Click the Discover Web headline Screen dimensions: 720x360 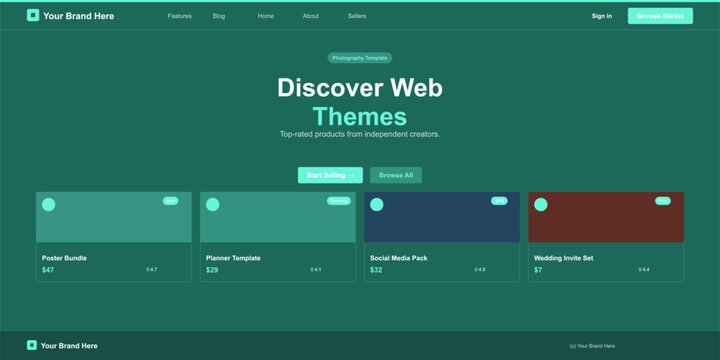pos(360,87)
